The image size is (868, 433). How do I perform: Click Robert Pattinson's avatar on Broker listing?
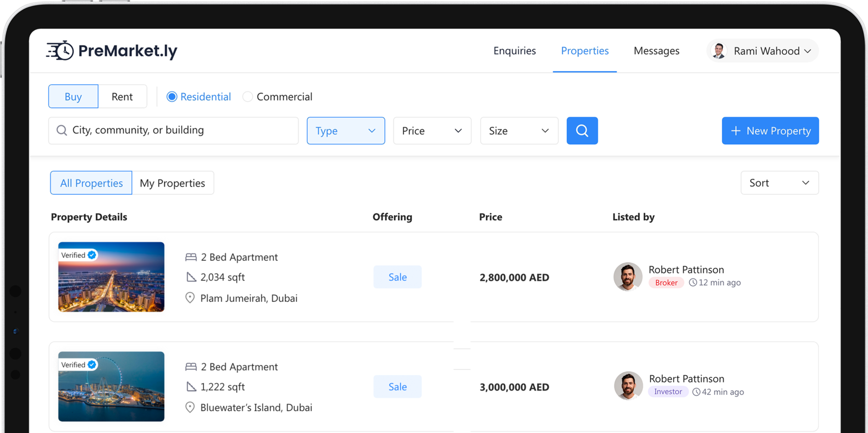pos(628,276)
